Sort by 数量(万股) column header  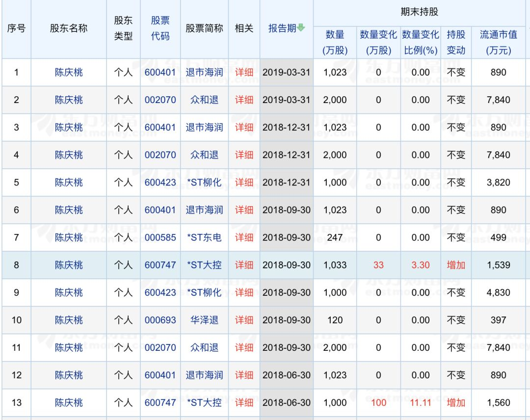(x=335, y=42)
